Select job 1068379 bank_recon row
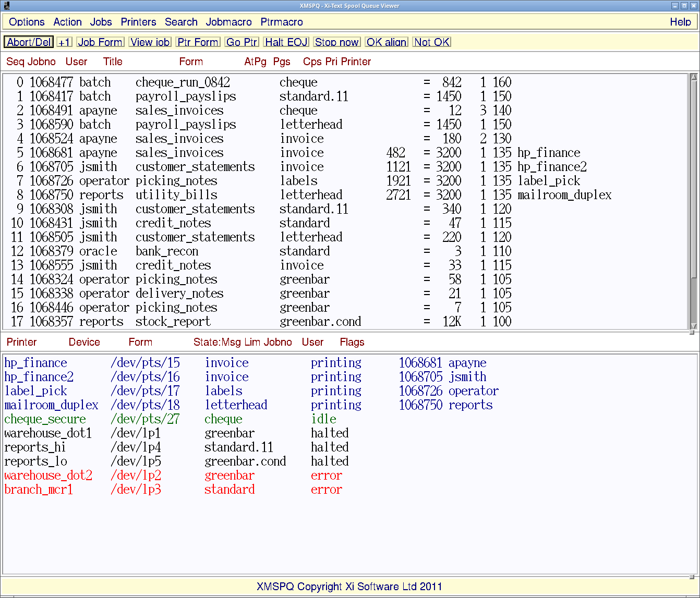 coord(345,251)
